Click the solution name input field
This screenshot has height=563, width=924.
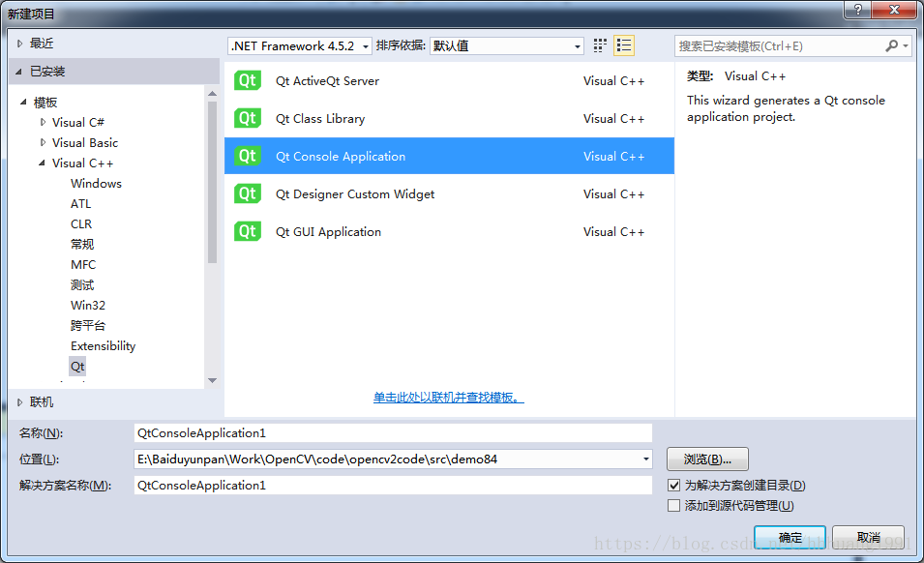(x=393, y=486)
